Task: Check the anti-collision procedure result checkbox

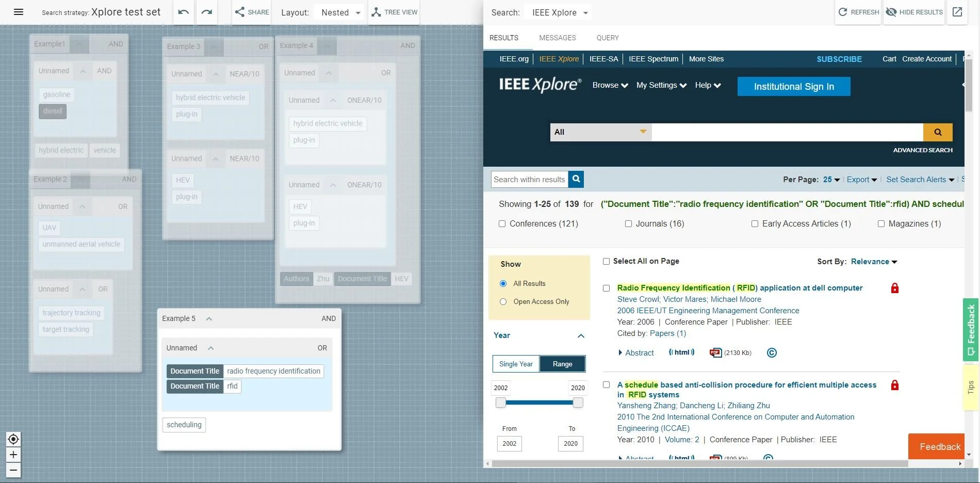Action: tap(607, 385)
